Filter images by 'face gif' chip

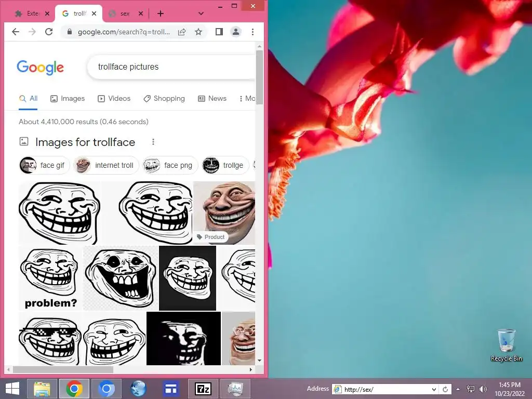point(44,165)
